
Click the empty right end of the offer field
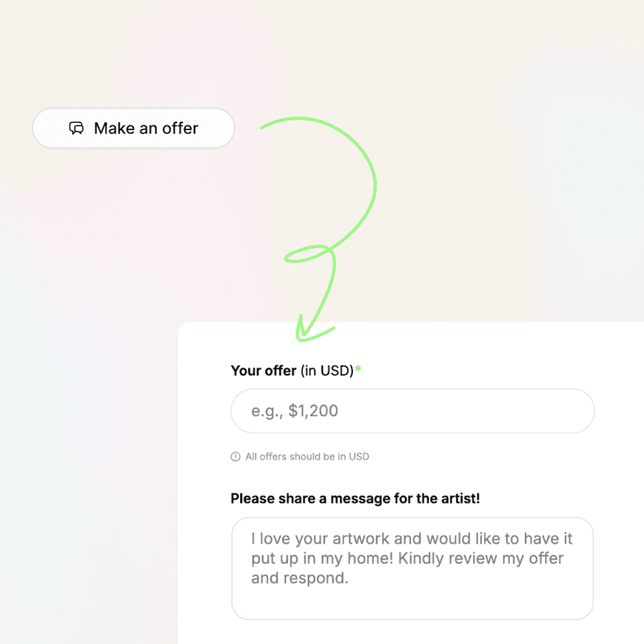pyautogui.click(x=534, y=411)
